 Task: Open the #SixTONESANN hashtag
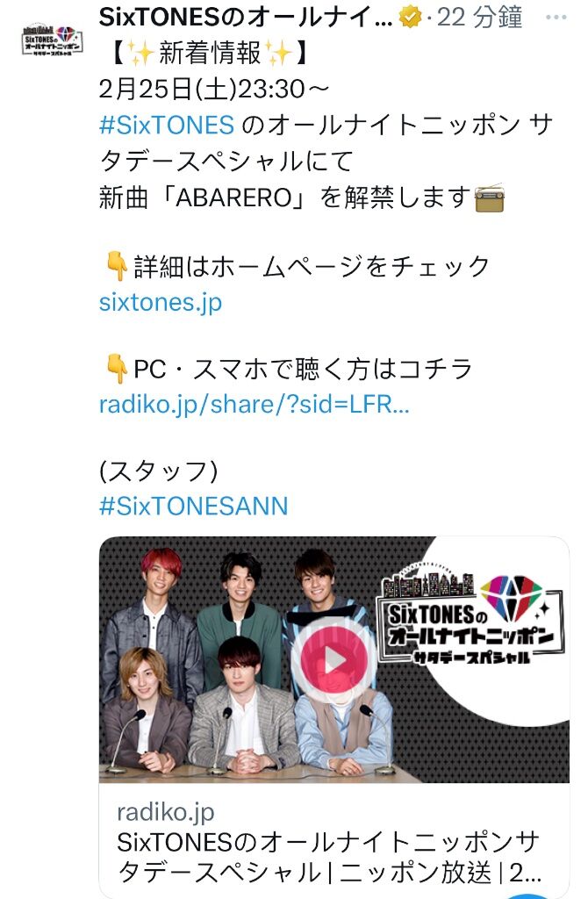(194, 507)
